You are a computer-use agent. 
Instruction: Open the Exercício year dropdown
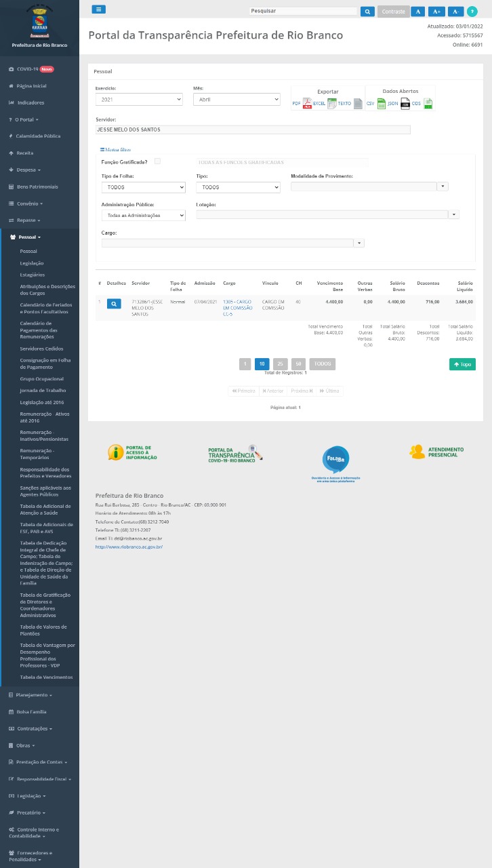pos(139,100)
